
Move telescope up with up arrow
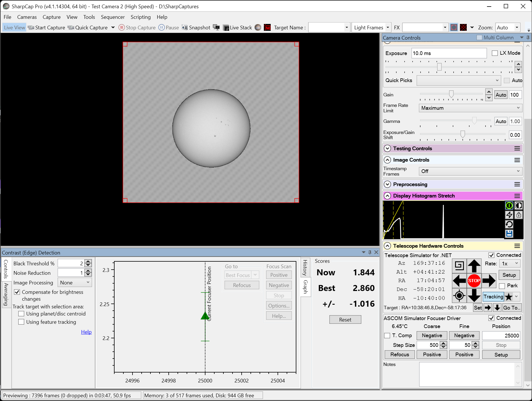point(474,266)
